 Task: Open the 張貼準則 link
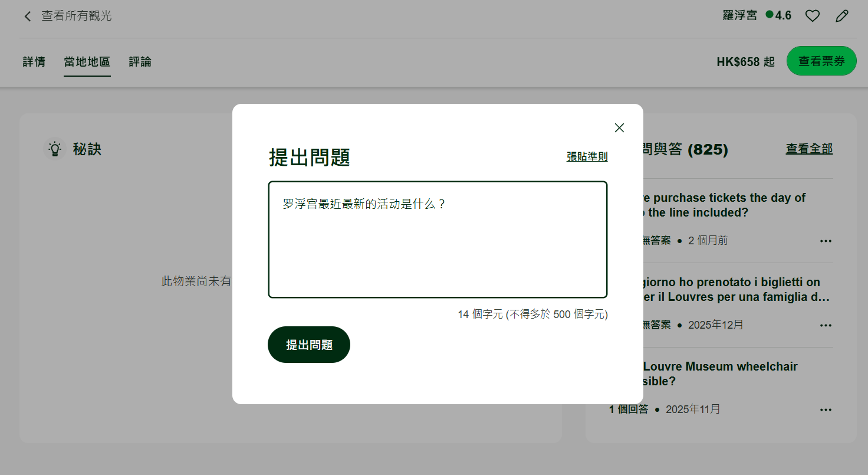587,156
